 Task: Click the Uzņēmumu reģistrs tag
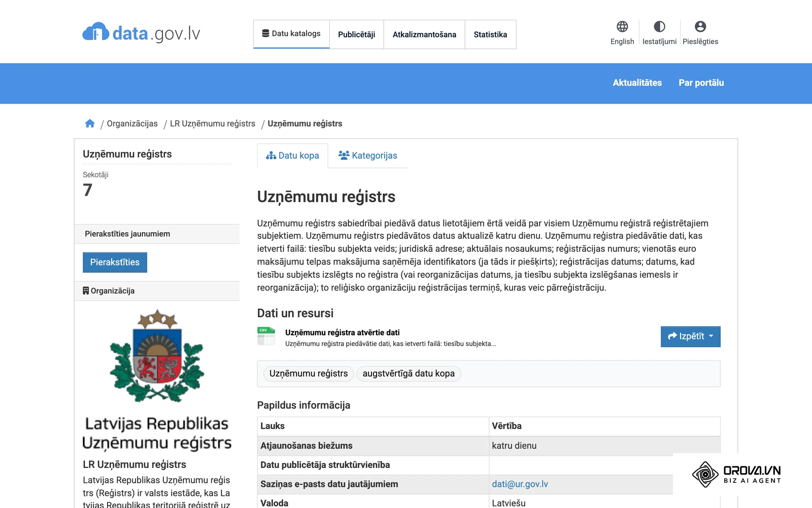coord(309,374)
